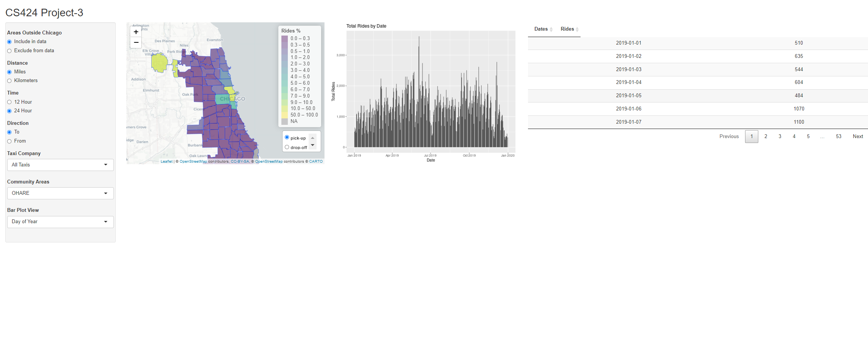
Task: Sort table by Rides column arrows
Action: coord(577,30)
